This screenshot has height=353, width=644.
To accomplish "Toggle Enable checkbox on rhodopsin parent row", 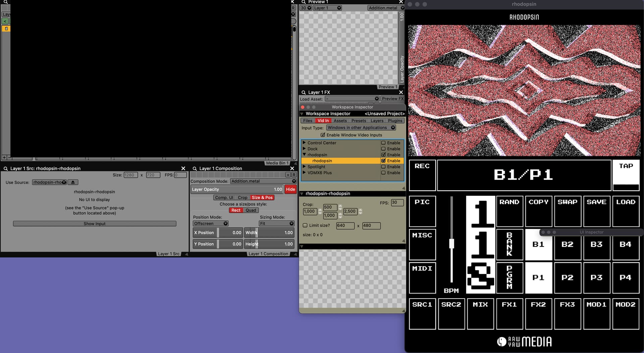I will pyautogui.click(x=383, y=155).
